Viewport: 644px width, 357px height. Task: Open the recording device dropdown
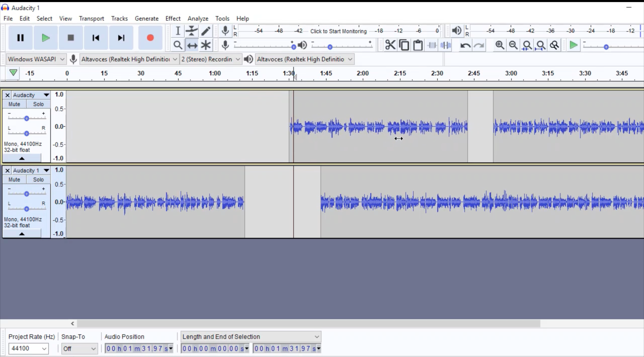pyautogui.click(x=129, y=59)
